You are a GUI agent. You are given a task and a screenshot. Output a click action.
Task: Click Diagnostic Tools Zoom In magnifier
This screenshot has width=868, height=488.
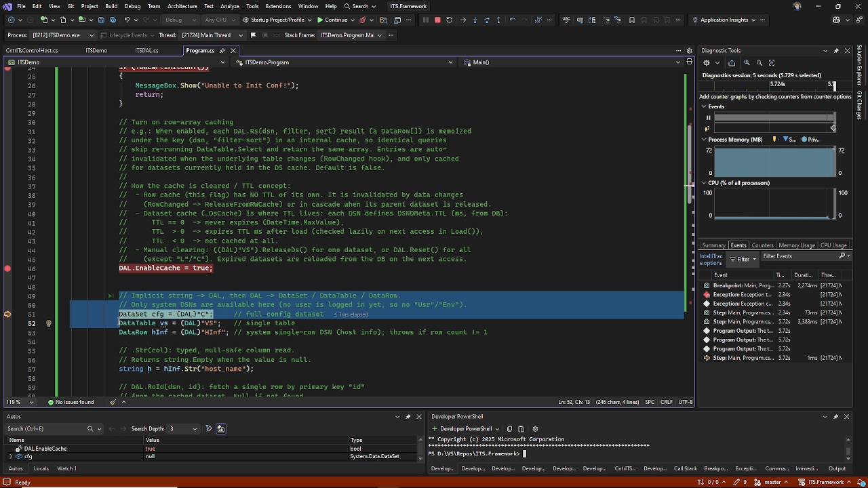[x=746, y=62]
